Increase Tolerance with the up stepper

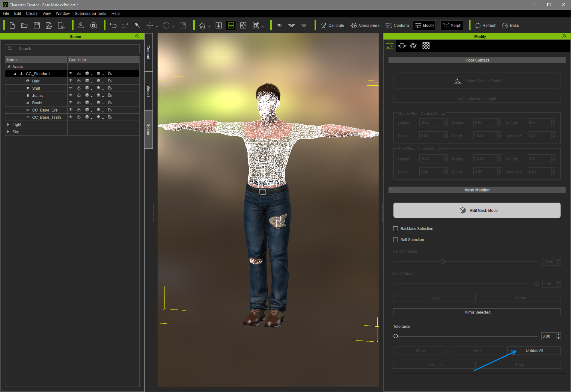558,335
